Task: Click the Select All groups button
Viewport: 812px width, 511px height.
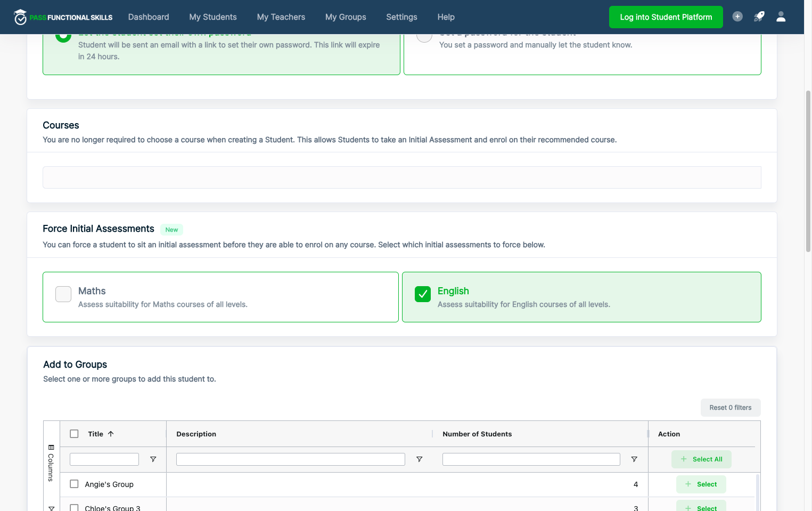Action: click(x=701, y=459)
